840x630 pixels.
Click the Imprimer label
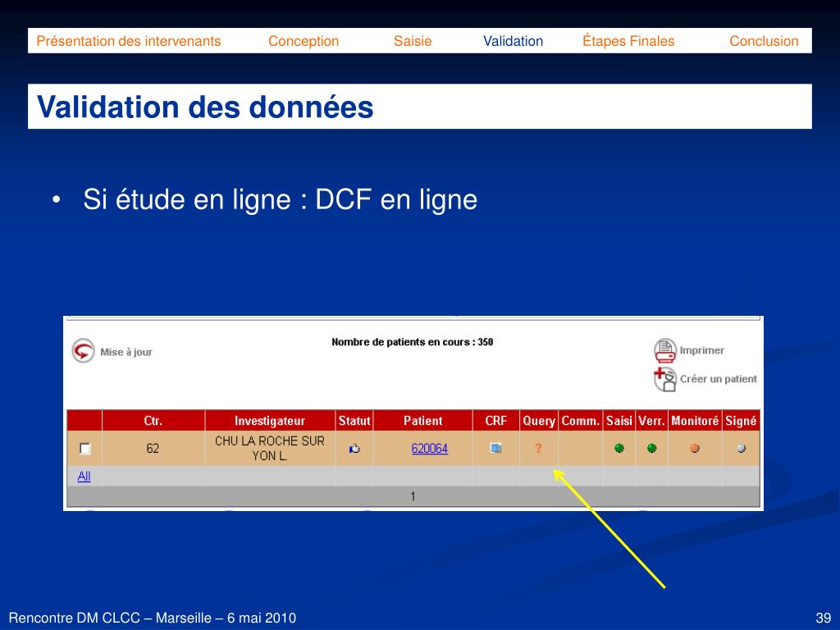(702, 350)
